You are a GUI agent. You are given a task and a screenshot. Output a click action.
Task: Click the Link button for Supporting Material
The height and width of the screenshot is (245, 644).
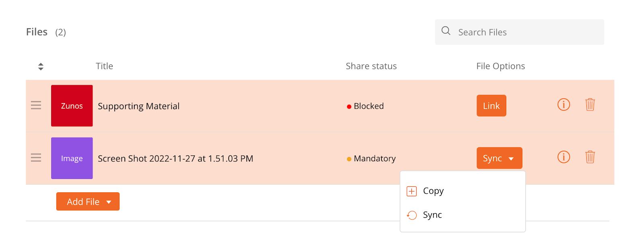coord(491,106)
